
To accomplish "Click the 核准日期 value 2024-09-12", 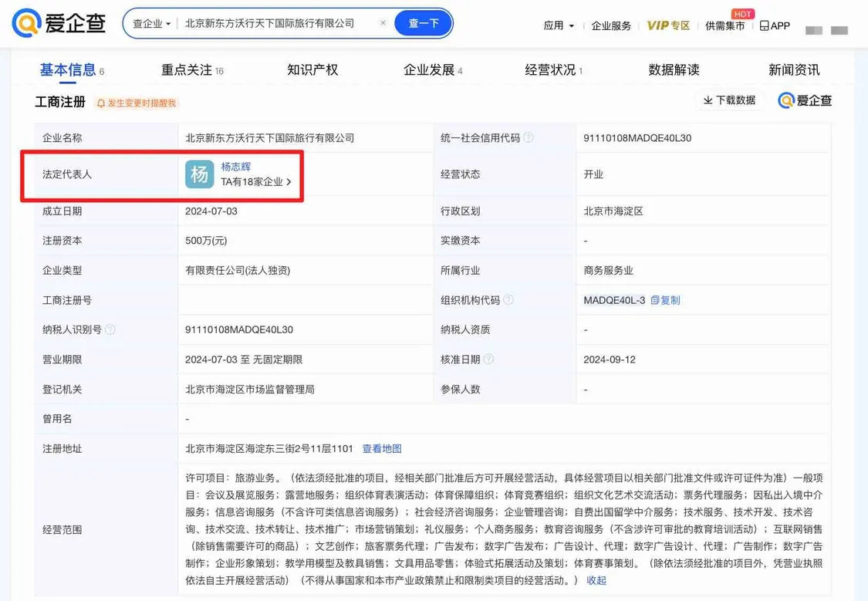I will point(609,360).
